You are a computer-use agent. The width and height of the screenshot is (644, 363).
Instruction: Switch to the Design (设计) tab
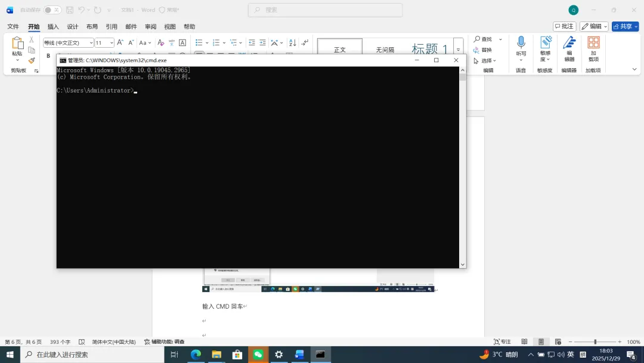[x=73, y=27]
